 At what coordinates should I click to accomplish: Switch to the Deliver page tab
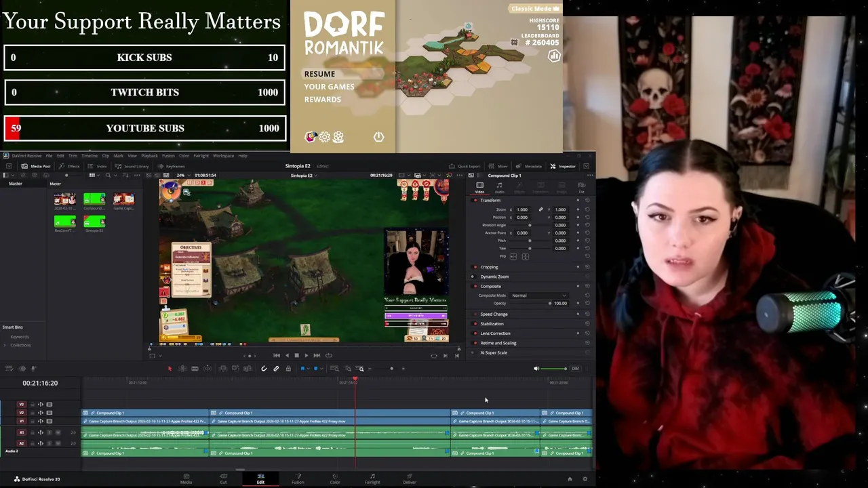pyautogui.click(x=410, y=479)
